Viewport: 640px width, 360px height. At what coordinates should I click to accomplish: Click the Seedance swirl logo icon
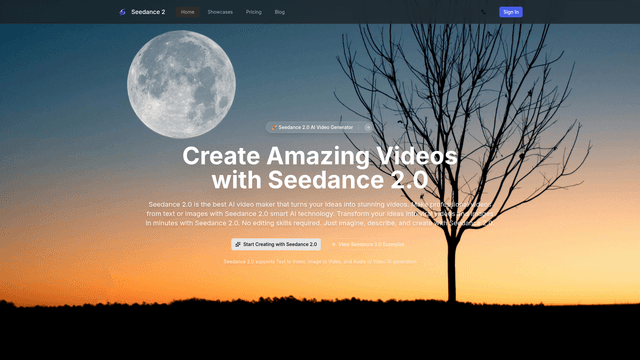pos(122,12)
